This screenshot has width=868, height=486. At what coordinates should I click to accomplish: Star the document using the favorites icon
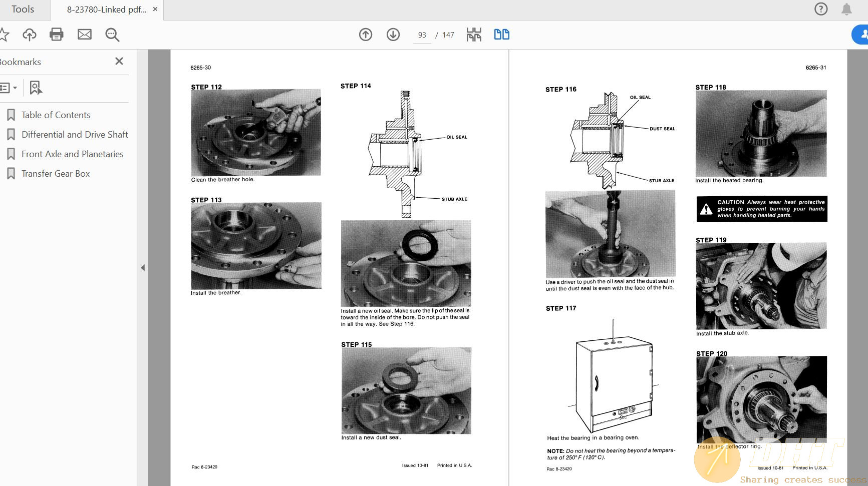5,34
